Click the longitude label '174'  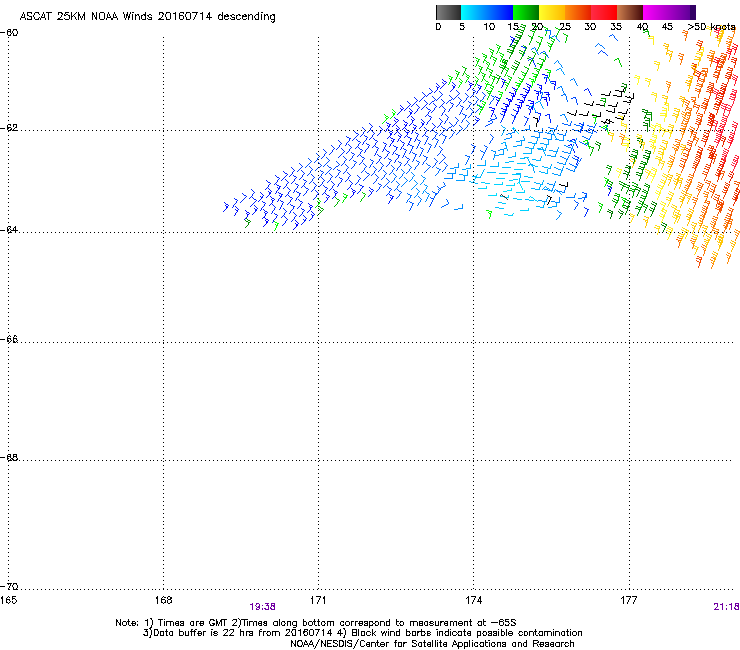[473, 600]
